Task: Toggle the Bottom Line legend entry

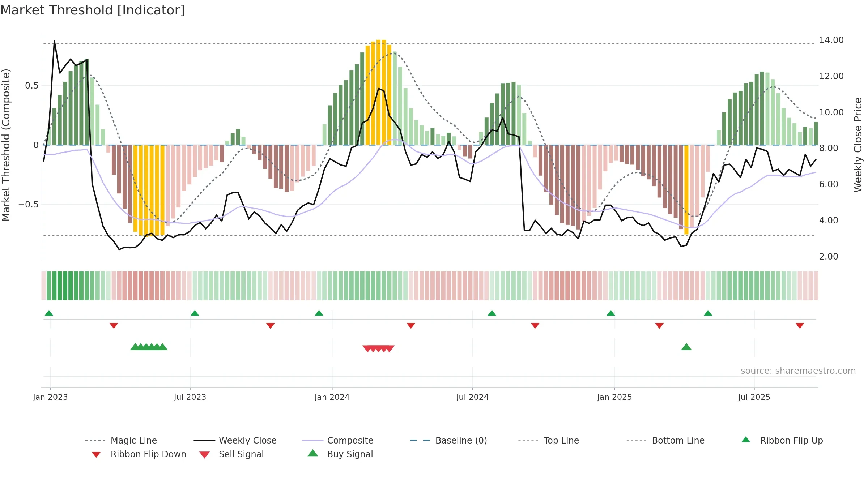Action: click(665, 440)
